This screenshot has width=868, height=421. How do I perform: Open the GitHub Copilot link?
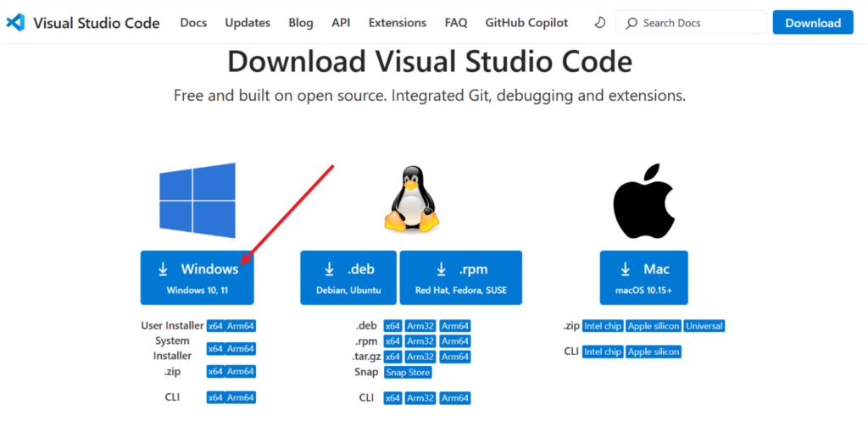point(526,23)
